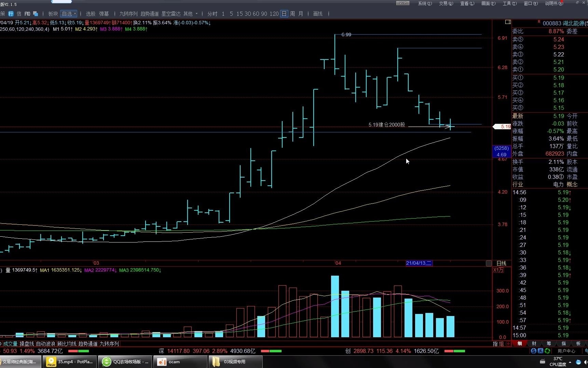Switch to the 板 sector tab

point(578,344)
